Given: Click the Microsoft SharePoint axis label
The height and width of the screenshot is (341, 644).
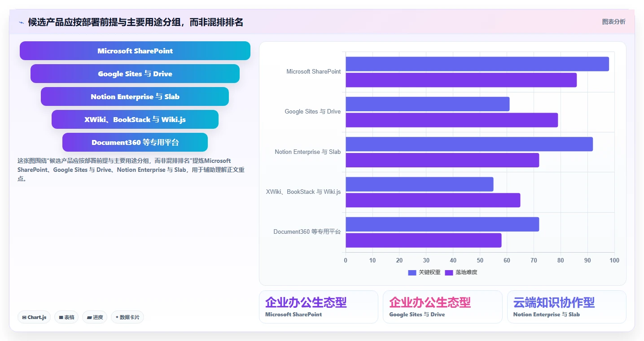Looking at the screenshot, I should [x=314, y=71].
